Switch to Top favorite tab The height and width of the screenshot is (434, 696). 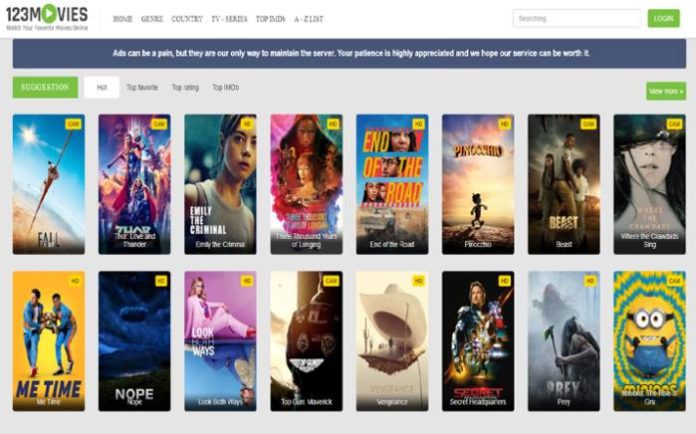(142, 88)
